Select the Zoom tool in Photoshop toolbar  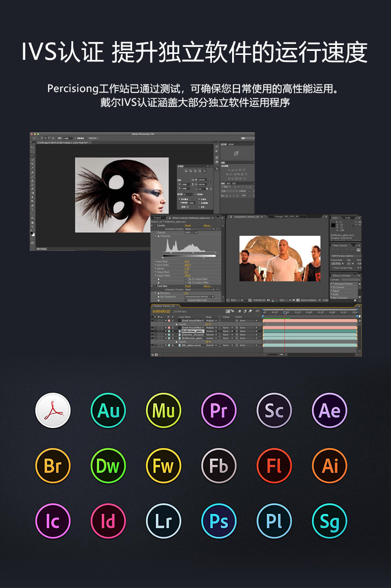[32, 226]
